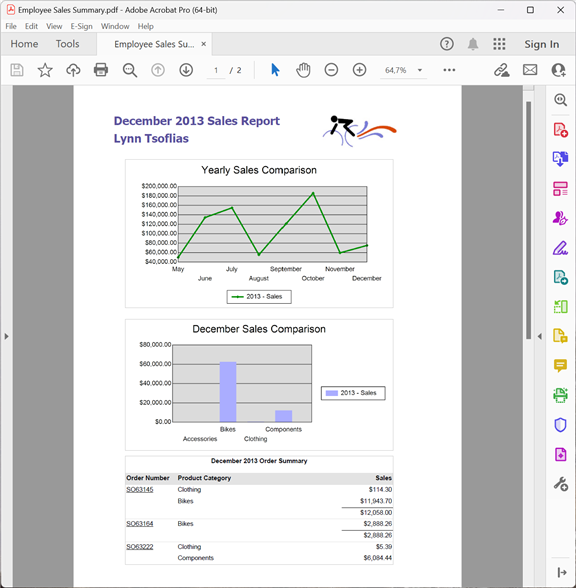The image size is (576, 588).
Task: Open the Edit menu
Action: tap(31, 26)
